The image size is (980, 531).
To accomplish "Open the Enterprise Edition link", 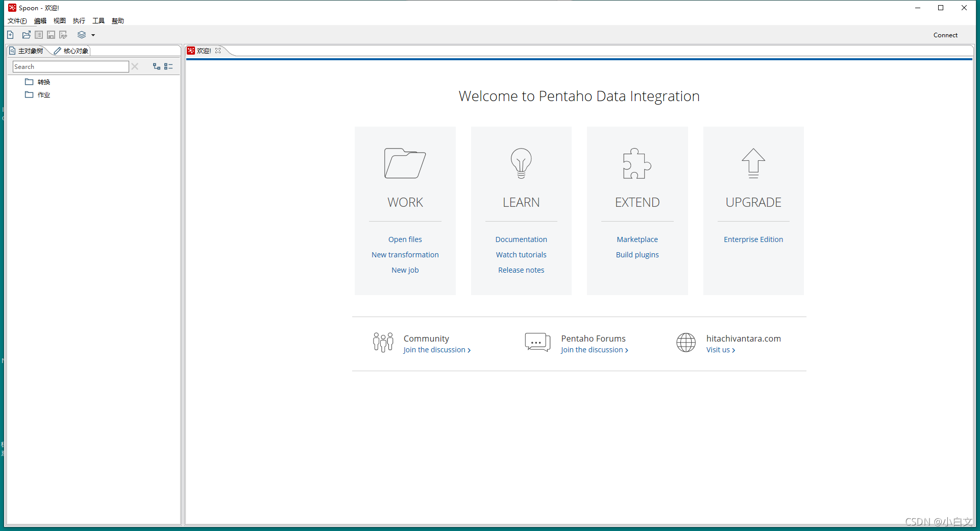I will point(753,239).
